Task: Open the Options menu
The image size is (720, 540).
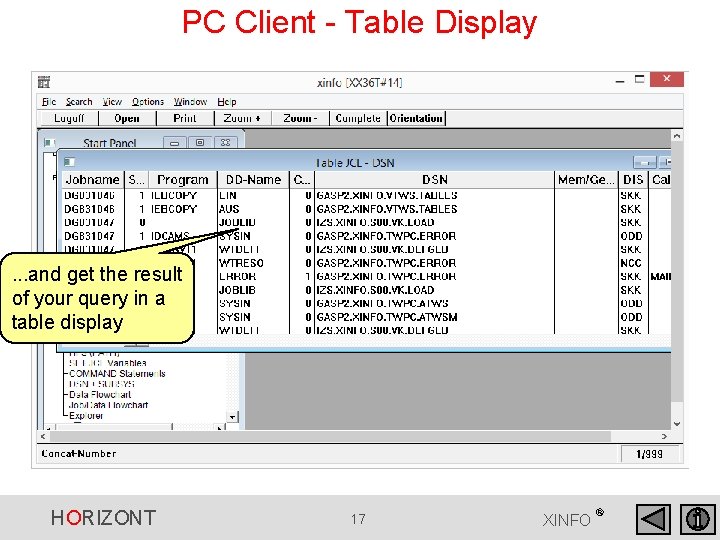Action: point(148,101)
